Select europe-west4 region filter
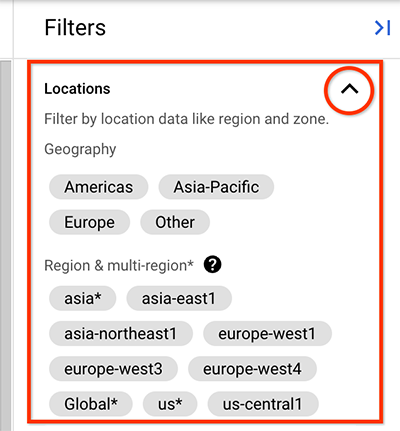The image size is (400, 431). (252, 369)
